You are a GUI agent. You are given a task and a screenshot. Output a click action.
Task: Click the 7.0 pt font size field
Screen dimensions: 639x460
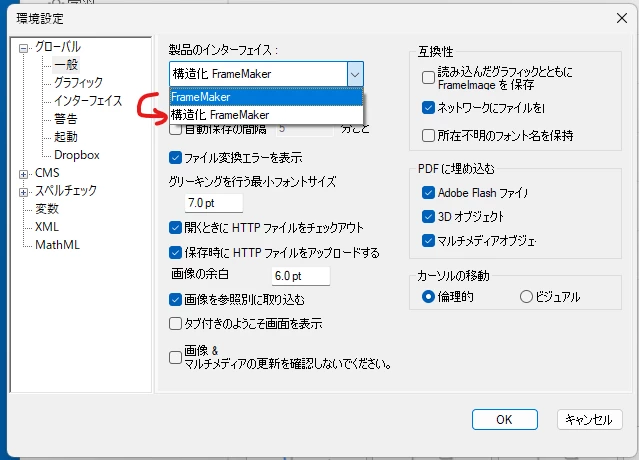pyautogui.click(x=214, y=203)
